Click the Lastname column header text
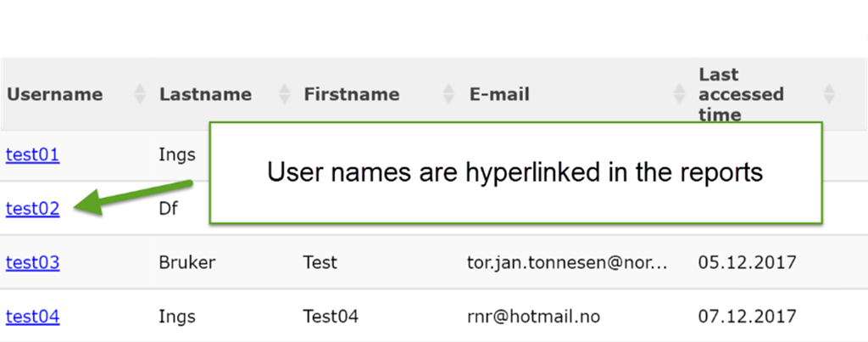 point(205,95)
